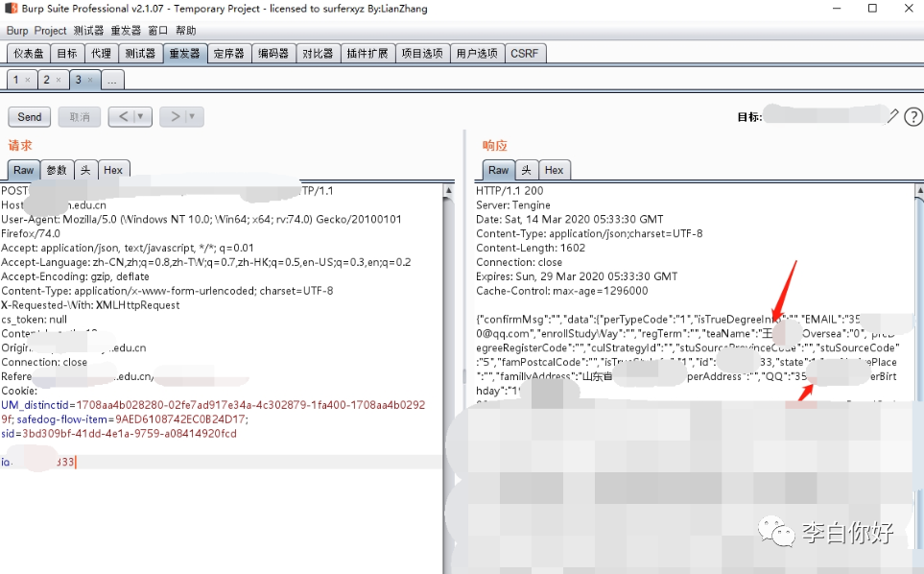
Task: Select response 头 view tab
Action: (x=526, y=170)
